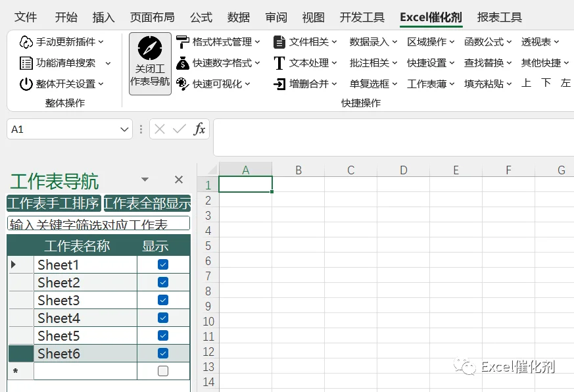Switch to the 插入 ribbon tab
The height and width of the screenshot is (392, 574).
(104, 17)
